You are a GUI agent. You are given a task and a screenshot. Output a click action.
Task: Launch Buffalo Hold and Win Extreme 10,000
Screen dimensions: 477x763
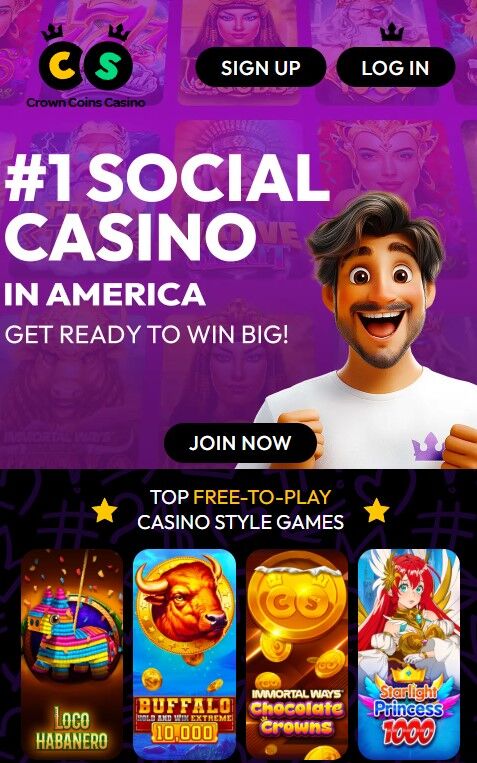click(x=184, y=653)
